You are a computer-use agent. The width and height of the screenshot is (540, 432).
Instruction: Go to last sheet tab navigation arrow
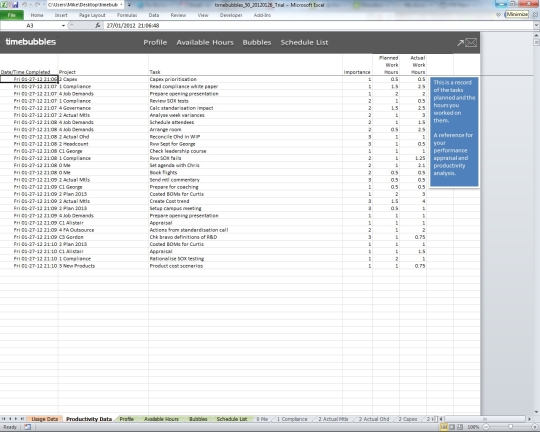click(x=22, y=419)
